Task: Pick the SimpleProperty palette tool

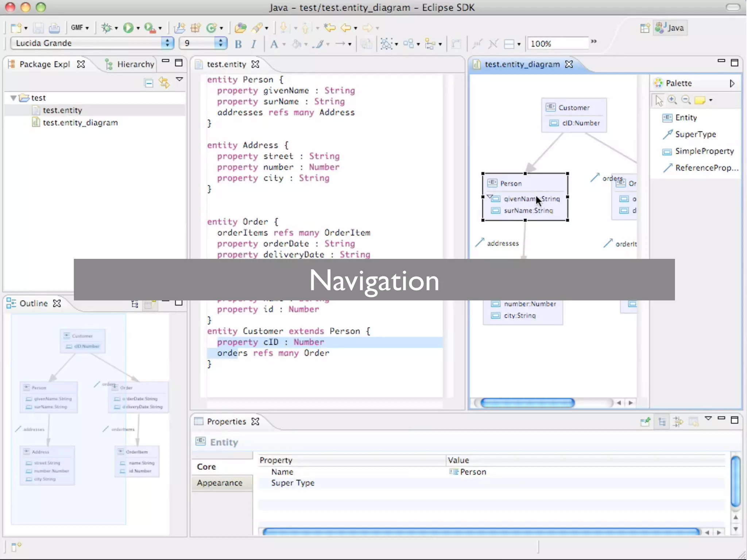Action: [x=704, y=151]
